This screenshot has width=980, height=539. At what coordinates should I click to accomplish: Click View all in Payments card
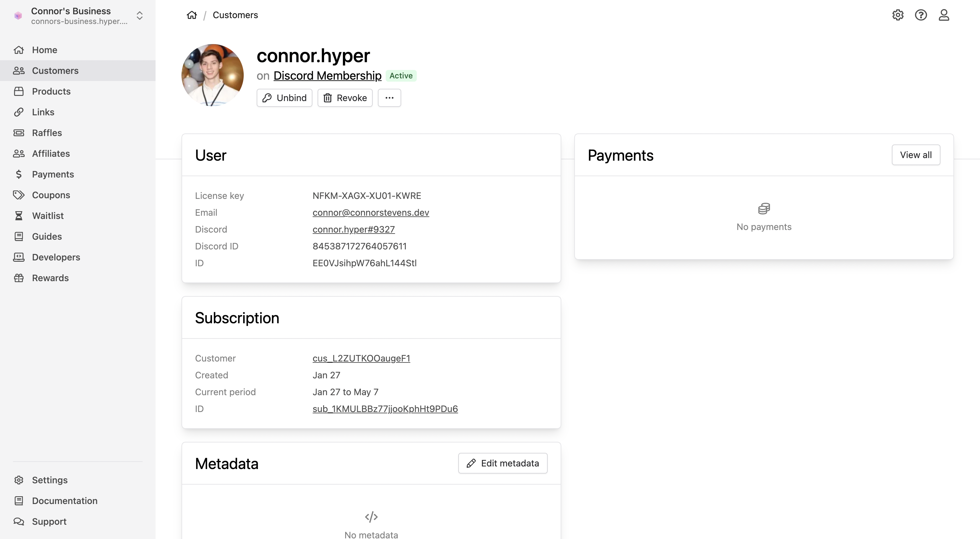(x=915, y=155)
